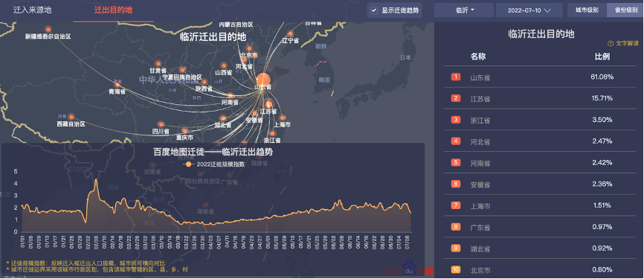Switch to 省份级别 view
Screen dimensions: 644x279
click(x=623, y=10)
